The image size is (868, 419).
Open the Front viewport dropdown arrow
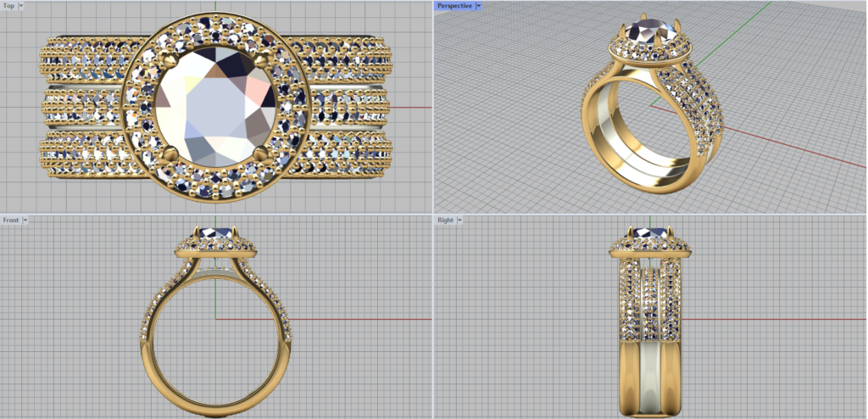click(25, 220)
